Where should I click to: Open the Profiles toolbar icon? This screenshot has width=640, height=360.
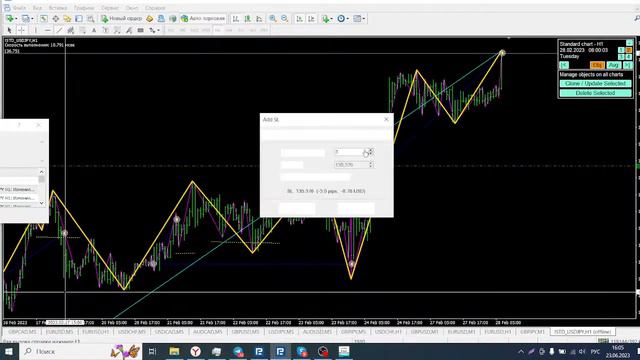tap(27, 18)
